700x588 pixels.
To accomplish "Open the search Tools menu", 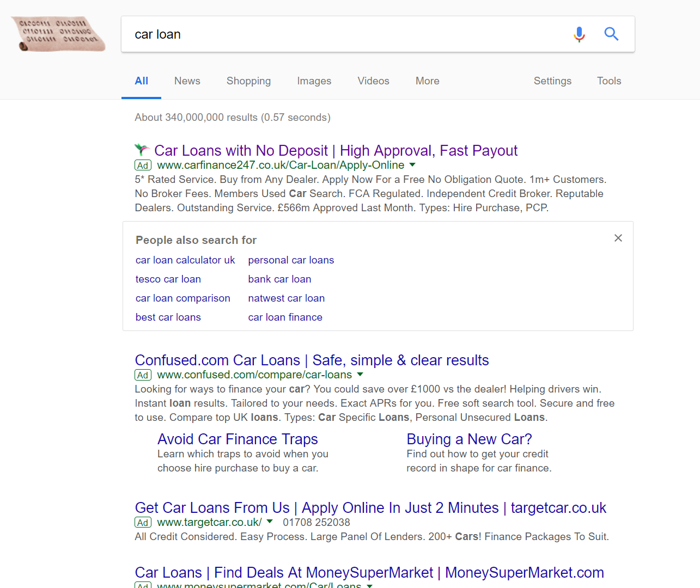I will click(609, 81).
